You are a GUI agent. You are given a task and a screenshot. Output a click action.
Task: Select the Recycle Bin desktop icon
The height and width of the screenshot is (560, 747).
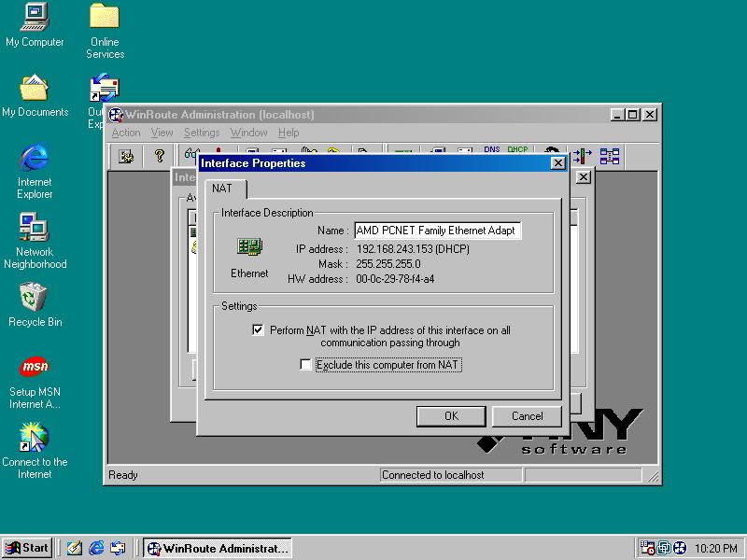[35, 299]
